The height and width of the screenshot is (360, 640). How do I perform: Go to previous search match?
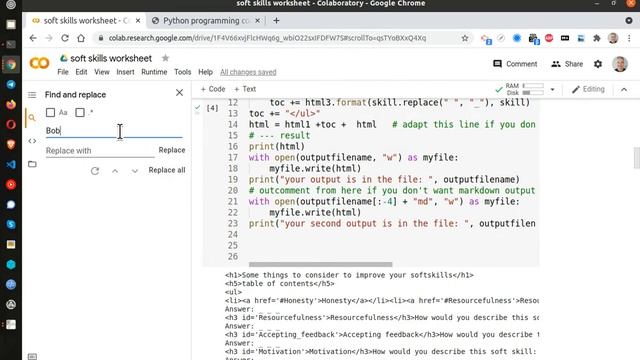115,171
